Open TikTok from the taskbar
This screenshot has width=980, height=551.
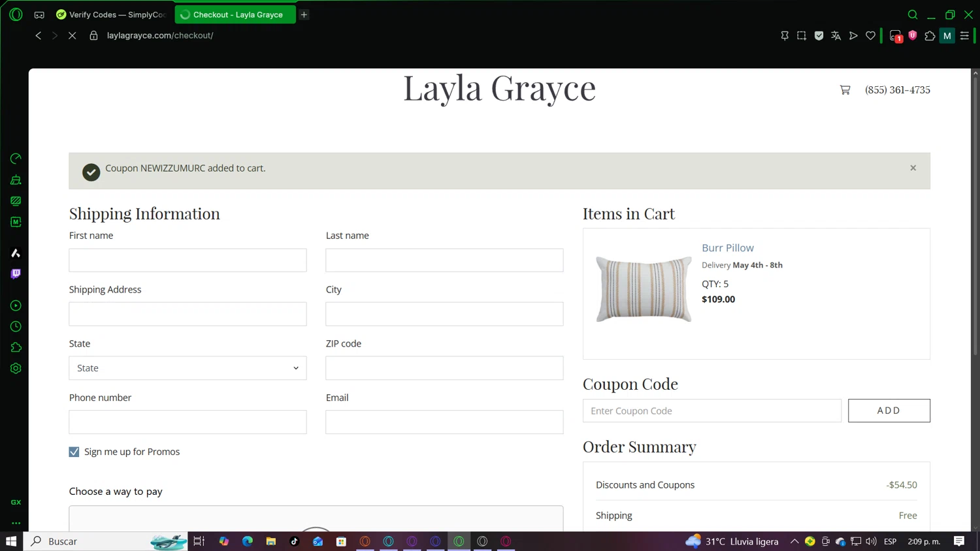click(x=295, y=541)
